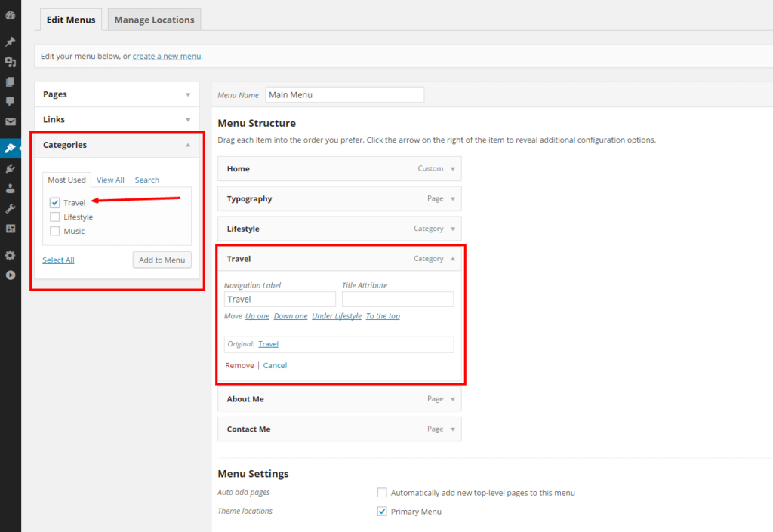Expand the Home menu item options
The width and height of the screenshot is (773, 532).
point(453,169)
